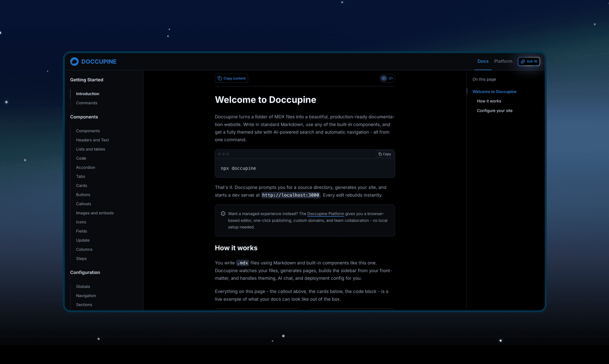Image resolution: width=609 pixels, height=364 pixels.
Task: Copy the npx doccupine code block
Action: [385, 154]
